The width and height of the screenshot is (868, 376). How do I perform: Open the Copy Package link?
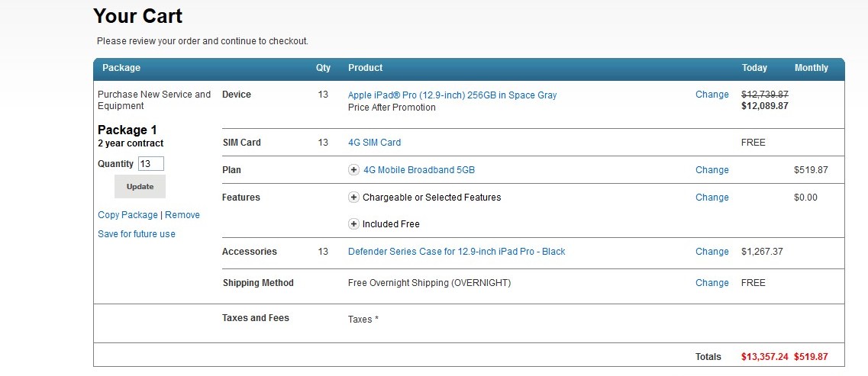(127, 215)
